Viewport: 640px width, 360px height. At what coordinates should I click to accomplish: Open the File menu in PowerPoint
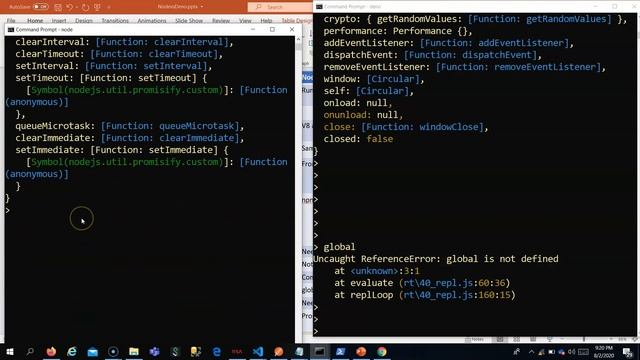[11, 20]
